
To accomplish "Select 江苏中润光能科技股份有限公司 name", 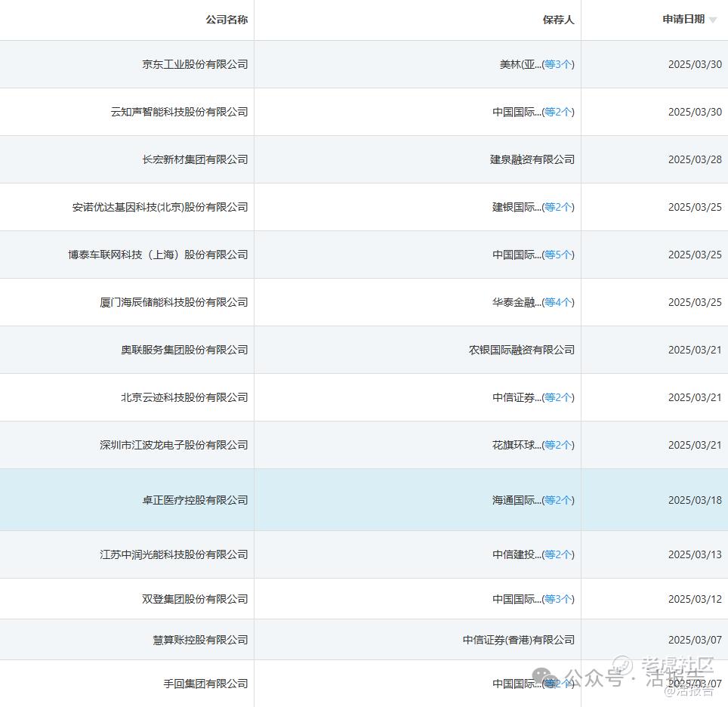I will point(174,554).
